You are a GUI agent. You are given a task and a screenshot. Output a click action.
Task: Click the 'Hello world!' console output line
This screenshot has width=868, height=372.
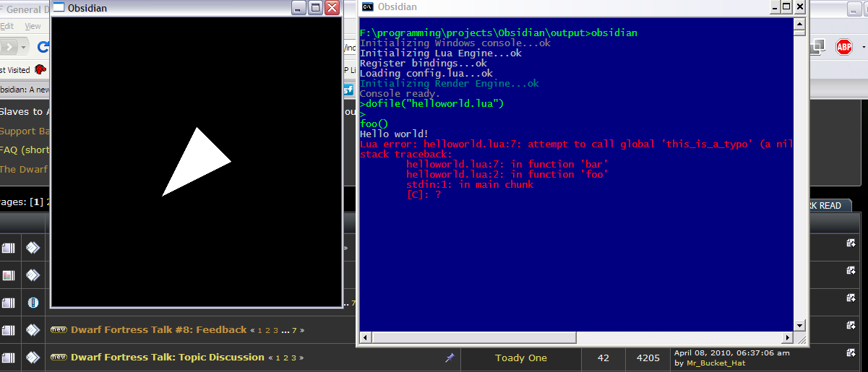click(395, 134)
